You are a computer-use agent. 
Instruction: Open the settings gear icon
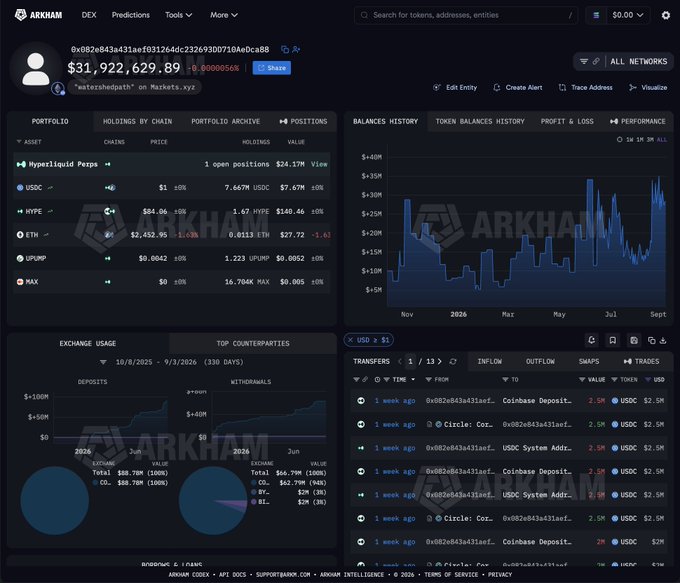666,15
